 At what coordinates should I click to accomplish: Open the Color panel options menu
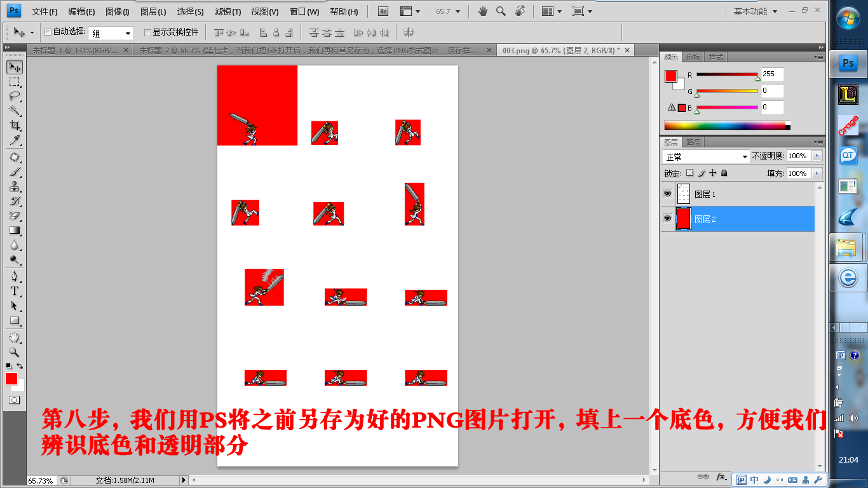point(818,57)
